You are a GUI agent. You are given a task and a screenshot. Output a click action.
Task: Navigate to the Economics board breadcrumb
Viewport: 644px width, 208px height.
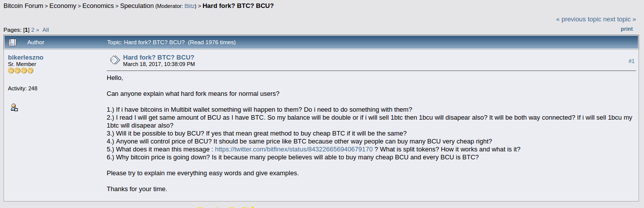pyautogui.click(x=97, y=6)
